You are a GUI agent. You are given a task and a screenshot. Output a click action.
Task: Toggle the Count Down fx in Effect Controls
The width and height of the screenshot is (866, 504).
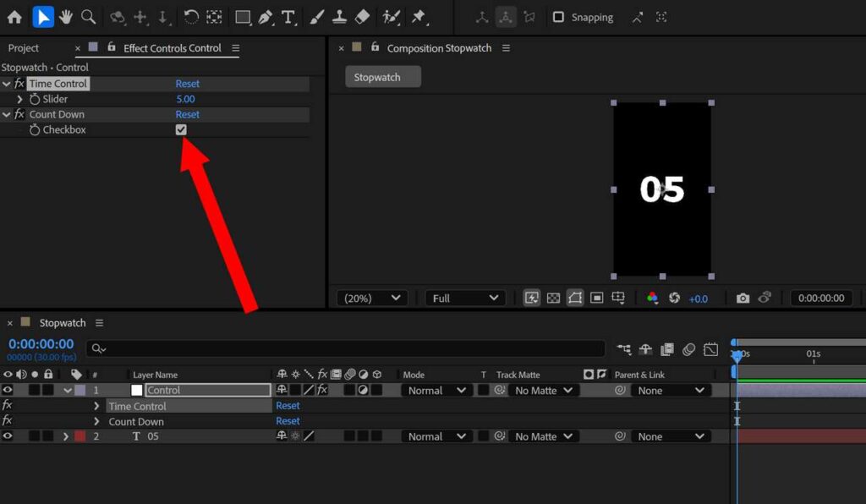(x=19, y=114)
